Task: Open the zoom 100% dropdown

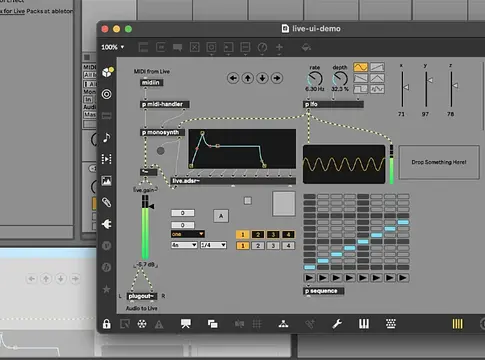Action: (113, 47)
